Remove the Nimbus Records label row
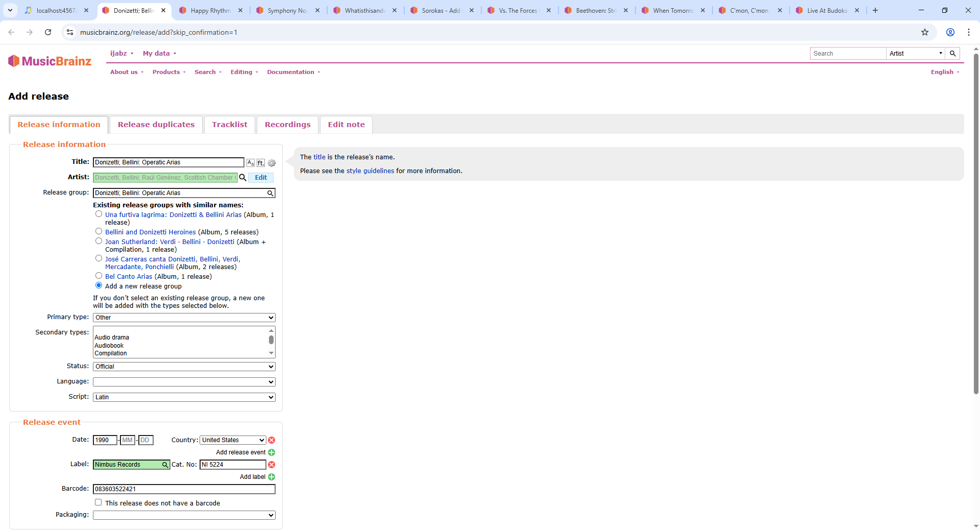The height and width of the screenshot is (531, 980). 272,465
